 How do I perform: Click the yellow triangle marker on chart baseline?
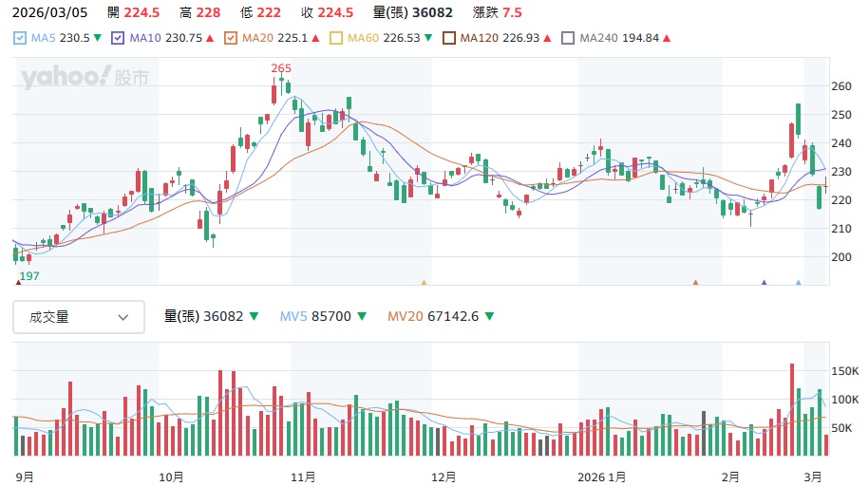(424, 282)
